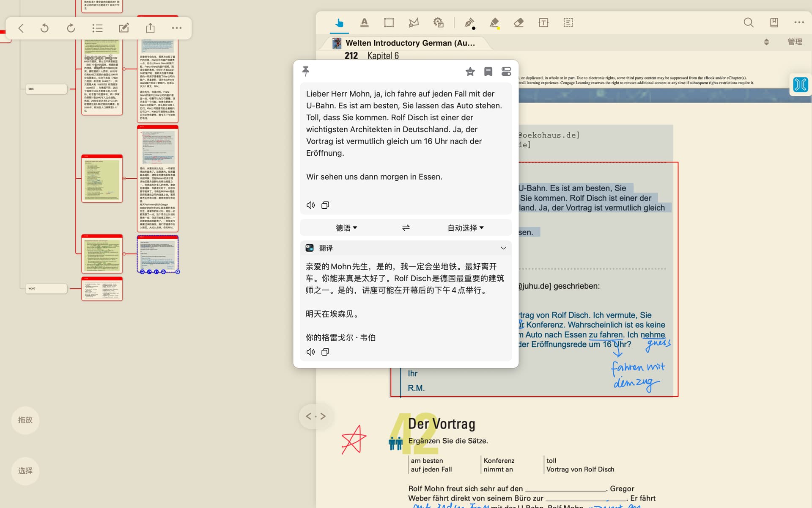The width and height of the screenshot is (812, 508).
Task: Select the dashed selection box tool
Action: (568, 23)
